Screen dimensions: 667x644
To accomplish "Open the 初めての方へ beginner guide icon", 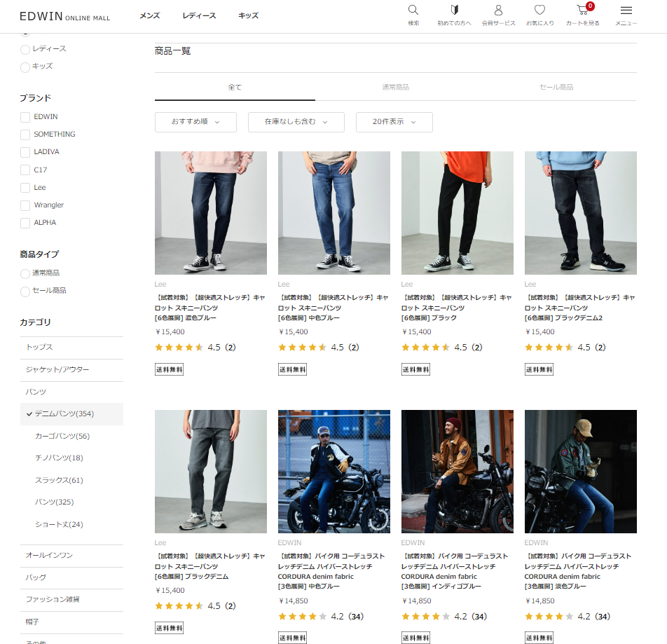I will (x=454, y=11).
